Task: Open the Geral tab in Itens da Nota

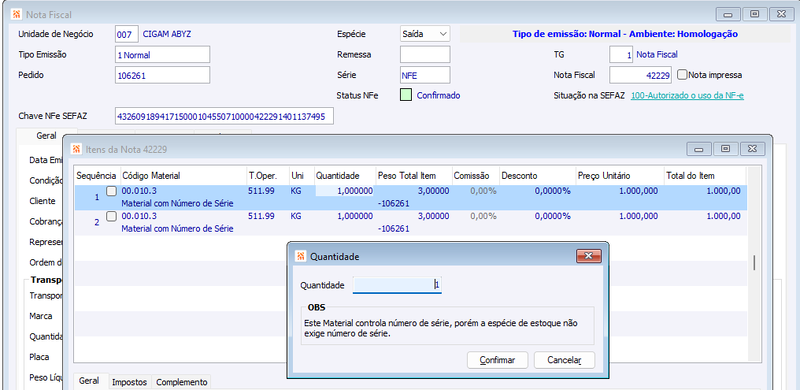Action: point(89,381)
